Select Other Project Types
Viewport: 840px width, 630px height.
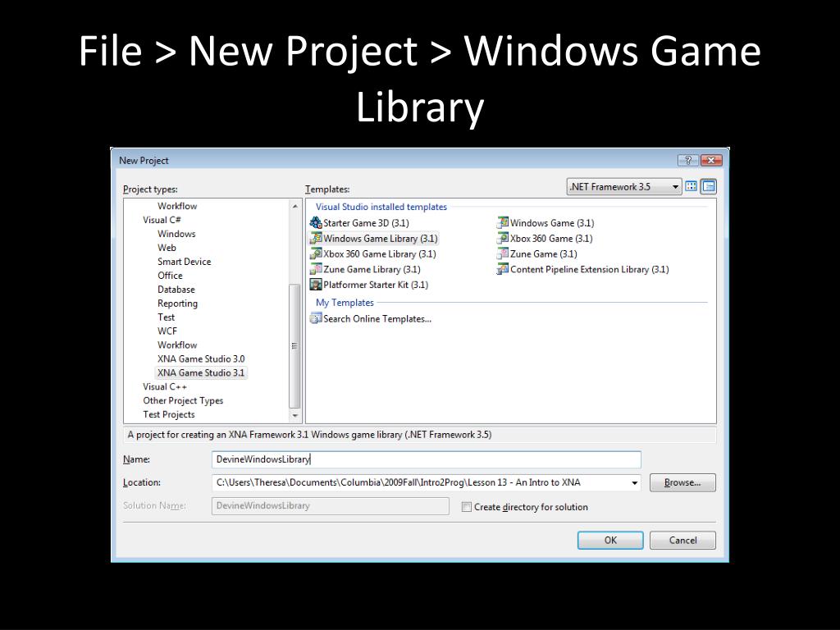point(183,400)
